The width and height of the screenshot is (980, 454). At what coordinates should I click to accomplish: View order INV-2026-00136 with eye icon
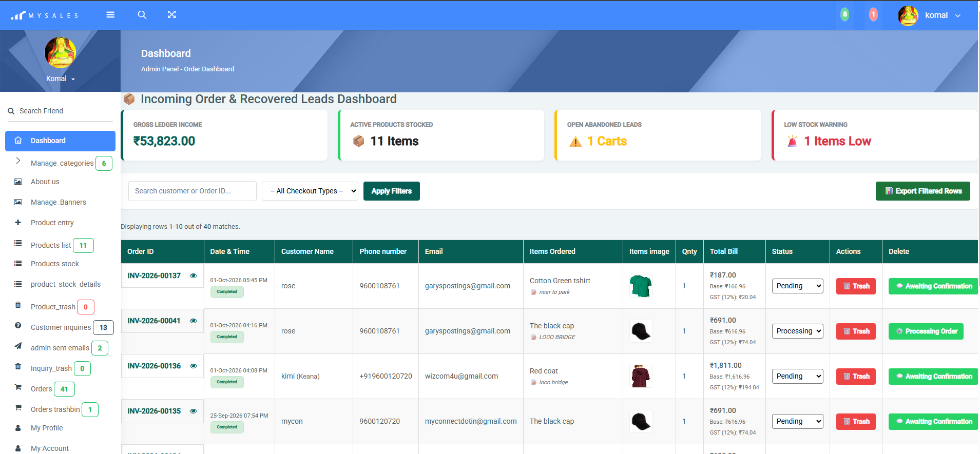pos(194,366)
